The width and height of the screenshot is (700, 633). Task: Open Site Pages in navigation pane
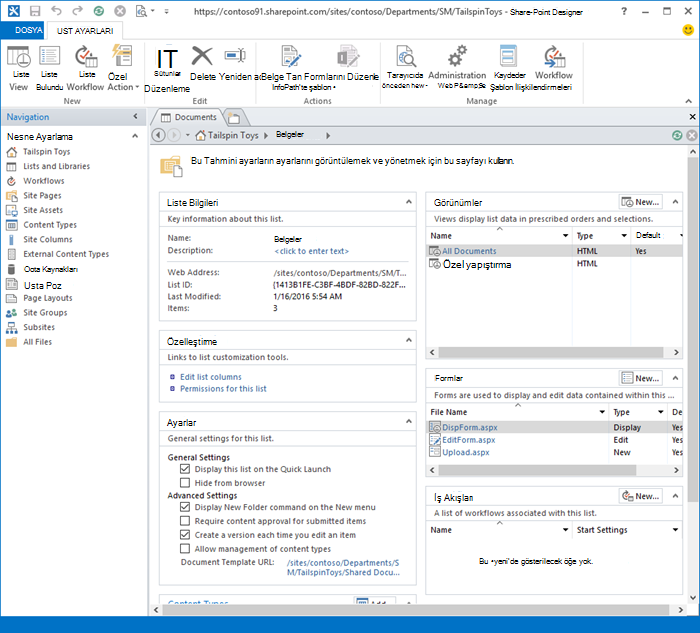click(x=42, y=196)
